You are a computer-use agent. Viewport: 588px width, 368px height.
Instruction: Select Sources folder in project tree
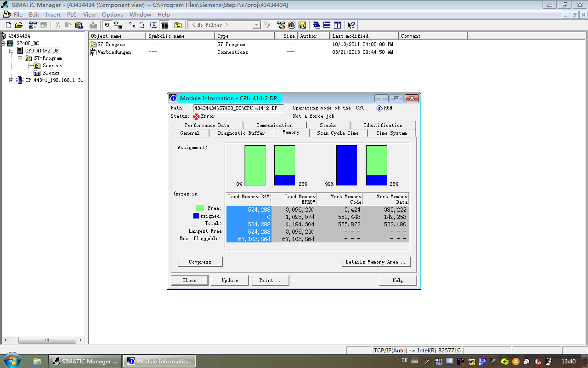[52, 65]
